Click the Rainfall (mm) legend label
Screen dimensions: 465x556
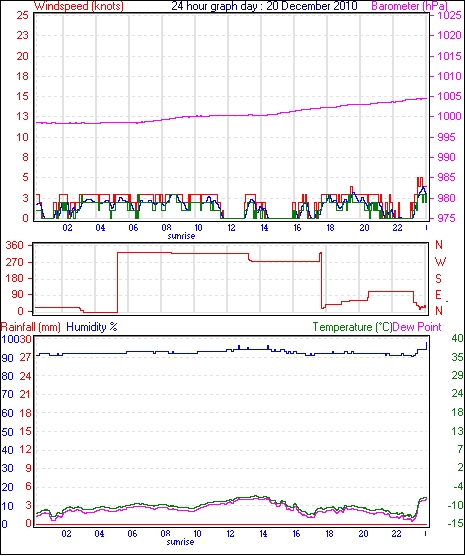[31, 327]
